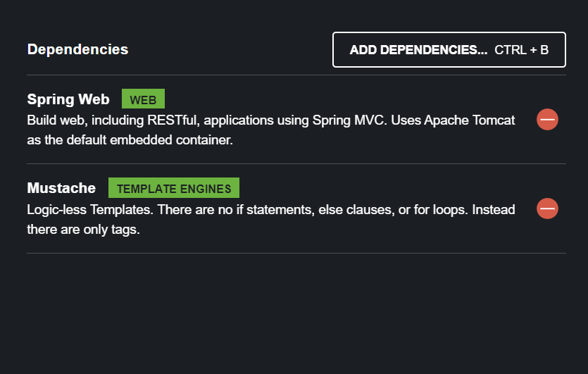Click the Dependencies section heading
This screenshot has width=588, height=374.
click(x=77, y=49)
